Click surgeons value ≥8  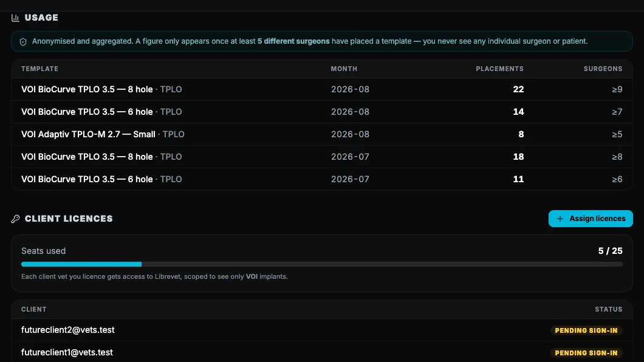click(617, 157)
